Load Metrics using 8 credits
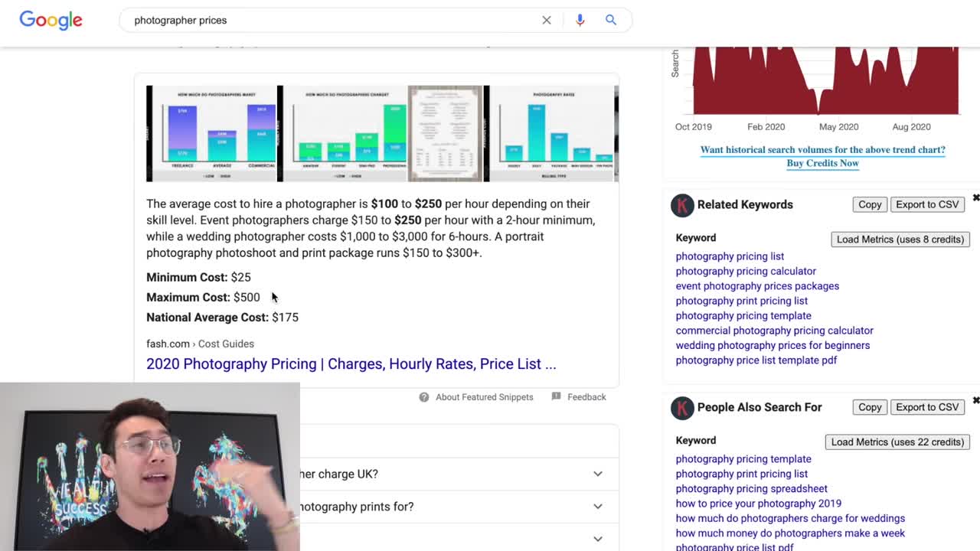Image resolution: width=980 pixels, height=551 pixels. click(900, 240)
